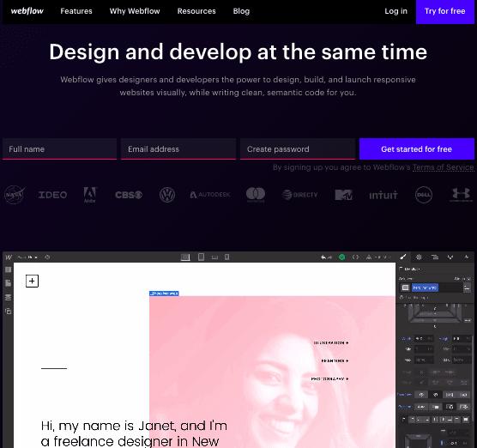Image resolution: width=477 pixels, height=448 pixels.
Task: Click the element type icon beside selector
Action: click(405, 288)
